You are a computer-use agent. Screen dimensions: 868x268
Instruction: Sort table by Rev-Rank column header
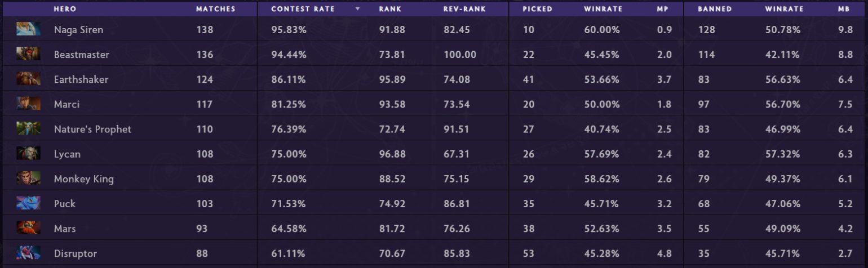click(x=464, y=9)
